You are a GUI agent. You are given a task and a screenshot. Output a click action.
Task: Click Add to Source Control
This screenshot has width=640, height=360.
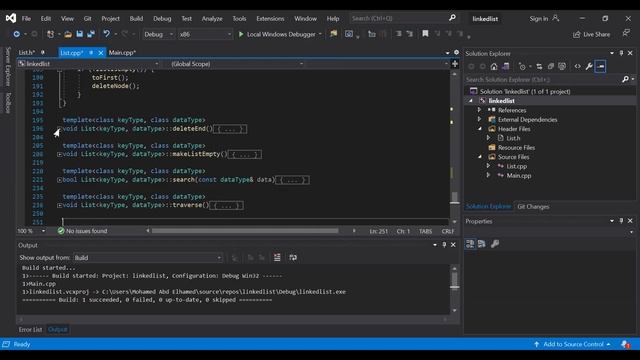coord(573,344)
